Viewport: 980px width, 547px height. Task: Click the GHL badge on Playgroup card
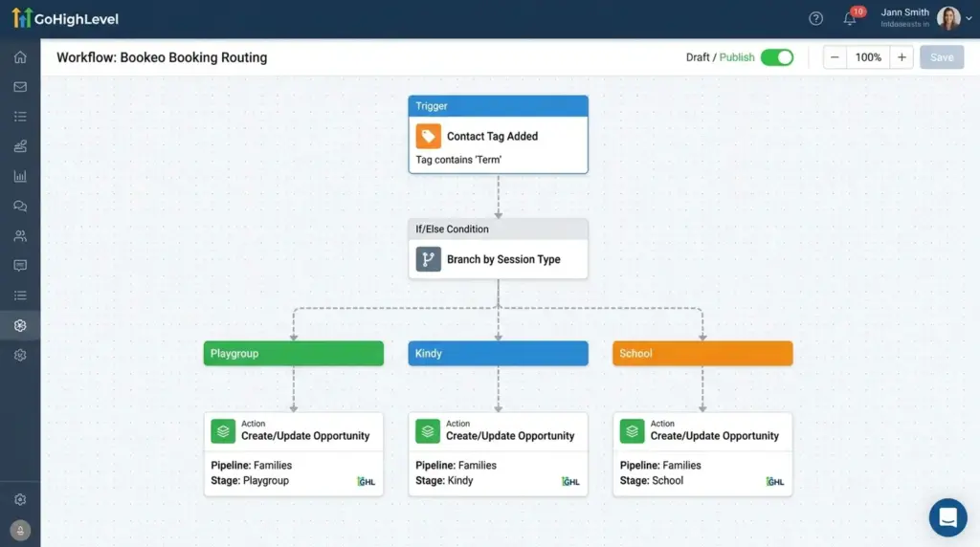(x=367, y=481)
